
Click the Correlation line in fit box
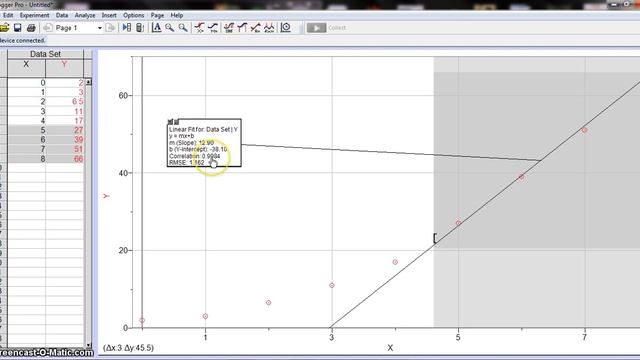coord(195,156)
